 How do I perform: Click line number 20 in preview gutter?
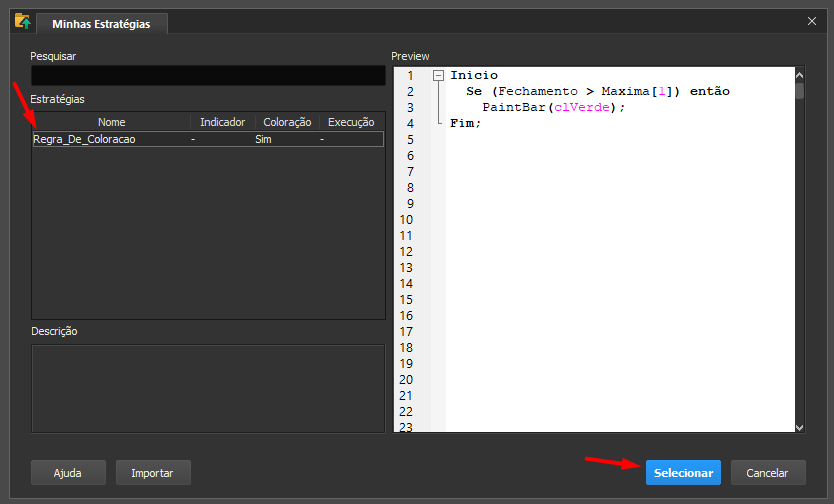tap(406, 380)
